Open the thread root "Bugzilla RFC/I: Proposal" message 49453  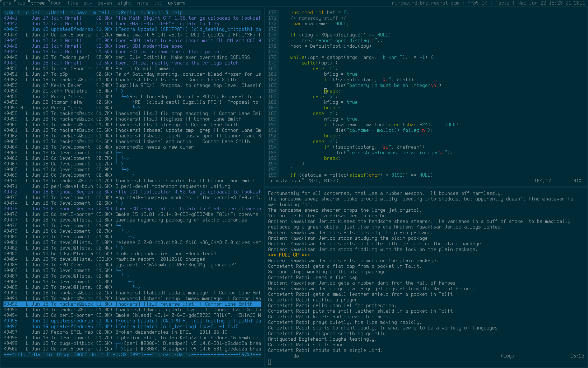pyautogui.click(x=188, y=85)
